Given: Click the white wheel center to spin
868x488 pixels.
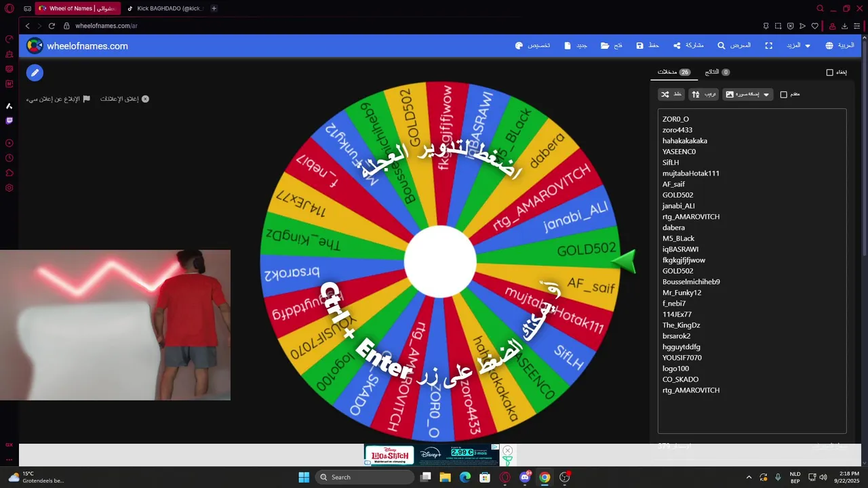Looking at the screenshot, I should 440,262.
